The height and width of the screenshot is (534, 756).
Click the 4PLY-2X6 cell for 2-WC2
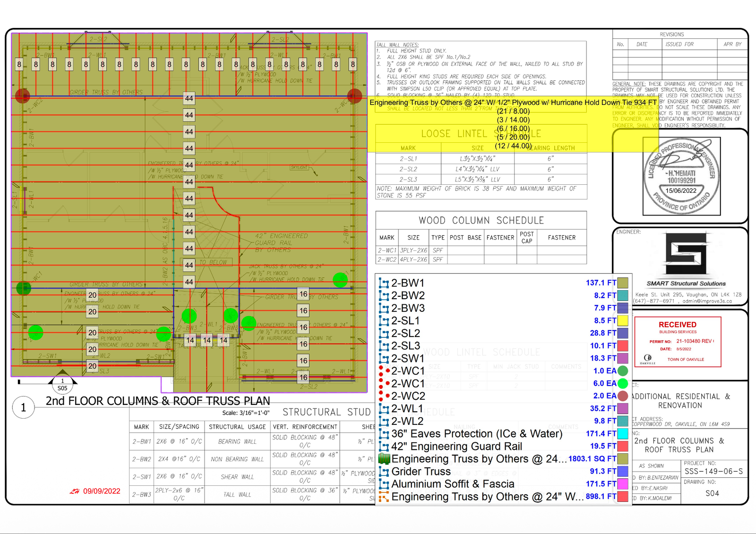coord(413,259)
